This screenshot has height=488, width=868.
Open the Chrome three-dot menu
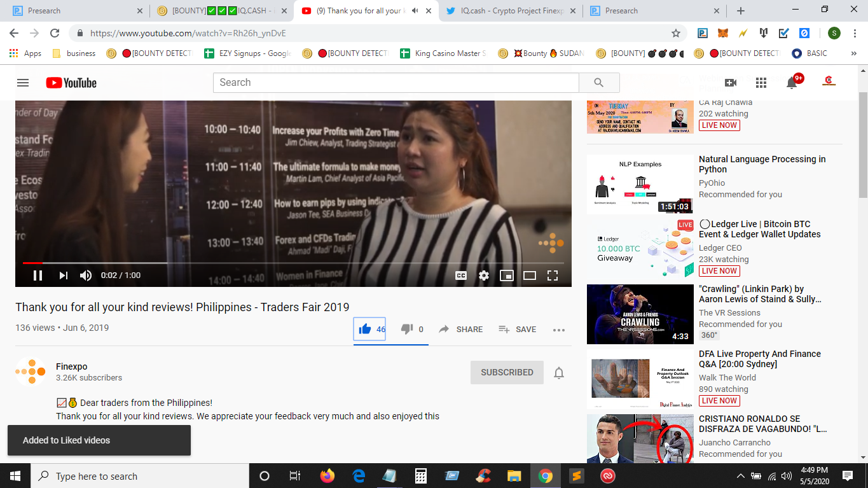855,33
